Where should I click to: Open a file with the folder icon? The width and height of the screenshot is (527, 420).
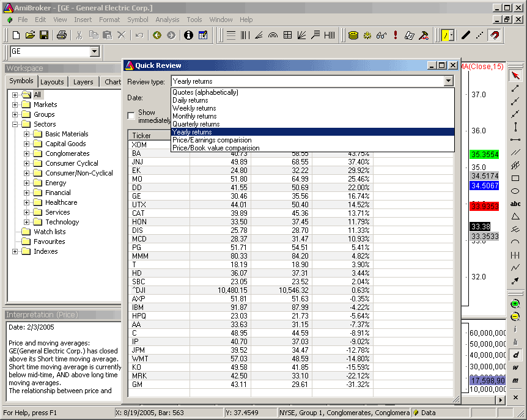(x=30, y=35)
